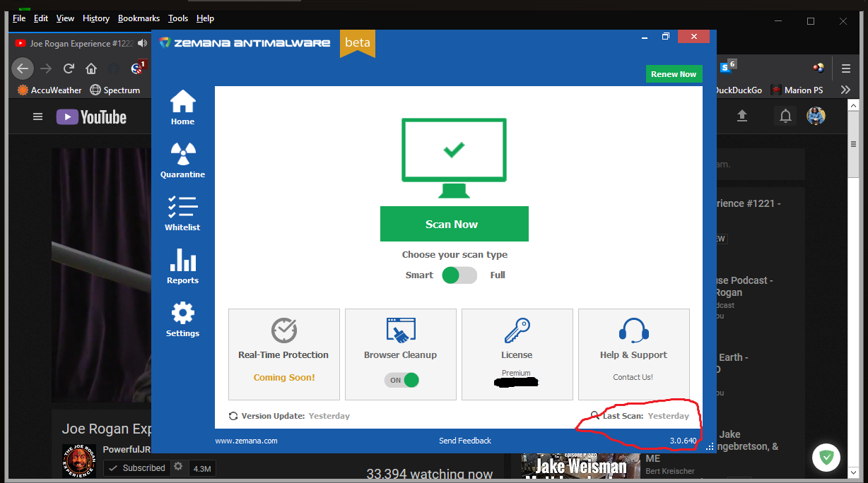The image size is (868, 483).
Task: Open the Marion PS bookmark
Action: [x=797, y=90]
